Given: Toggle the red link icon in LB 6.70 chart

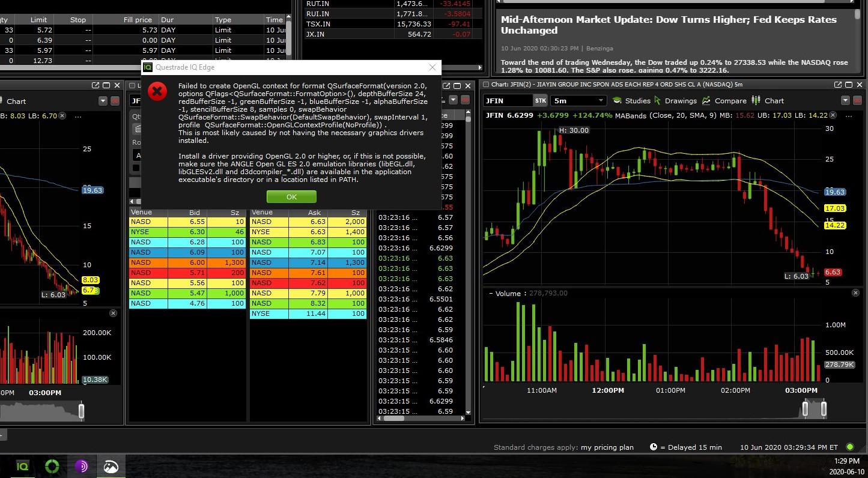Looking at the screenshot, I should [x=115, y=101].
